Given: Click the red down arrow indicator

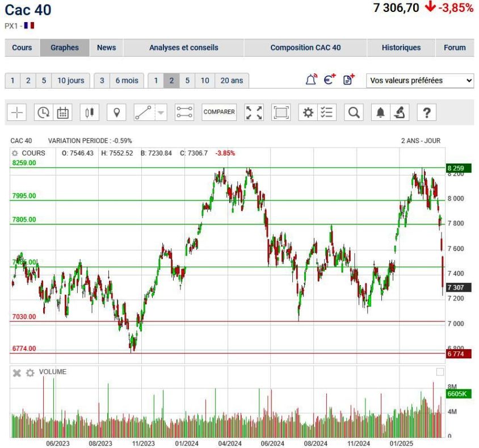Looking at the screenshot, I should coord(430,6).
